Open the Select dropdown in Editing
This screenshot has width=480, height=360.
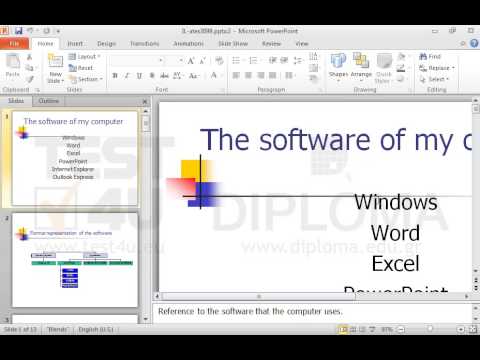click(x=434, y=79)
